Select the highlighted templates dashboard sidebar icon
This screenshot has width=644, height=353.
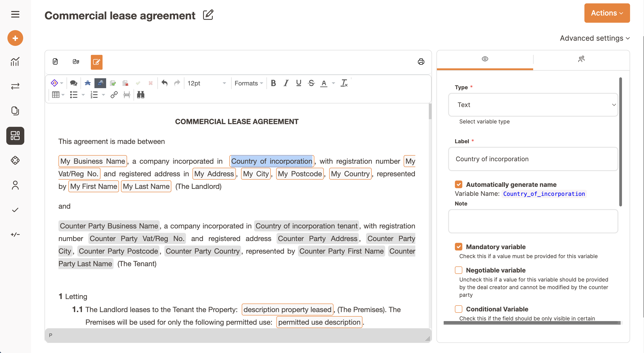tap(15, 136)
